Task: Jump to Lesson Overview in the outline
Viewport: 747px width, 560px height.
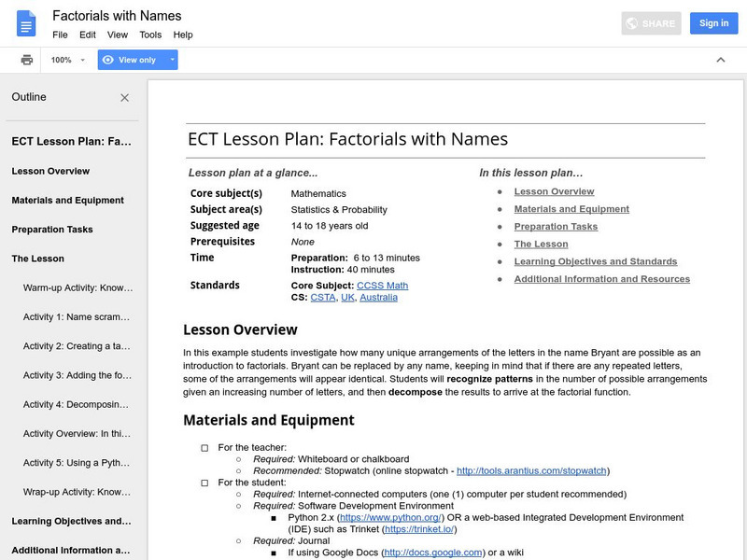Action: pyautogui.click(x=50, y=172)
